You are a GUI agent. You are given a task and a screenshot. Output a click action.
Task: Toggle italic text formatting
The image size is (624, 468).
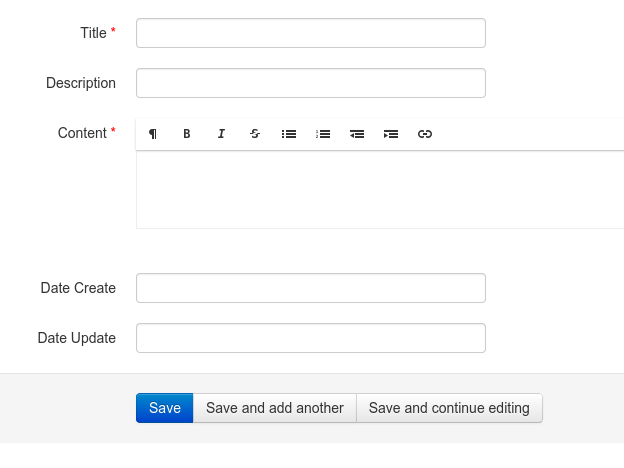pyautogui.click(x=221, y=134)
